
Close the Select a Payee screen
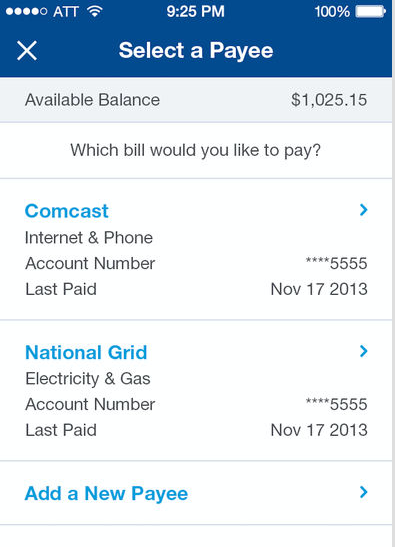[x=27, y=51]
